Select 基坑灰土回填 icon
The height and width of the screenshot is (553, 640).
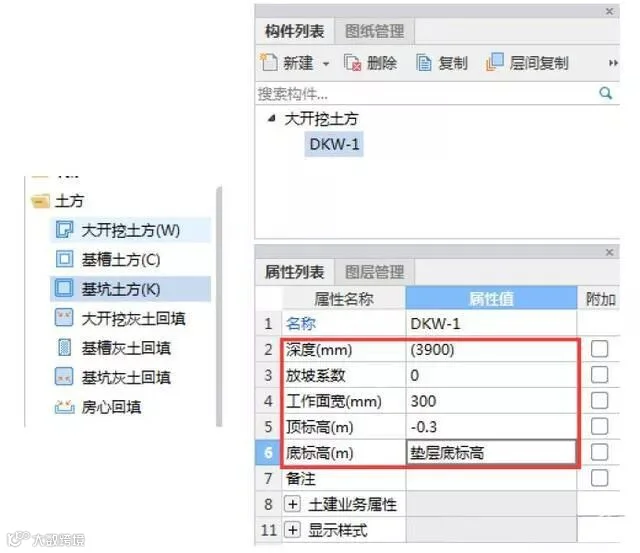[64, 377]
